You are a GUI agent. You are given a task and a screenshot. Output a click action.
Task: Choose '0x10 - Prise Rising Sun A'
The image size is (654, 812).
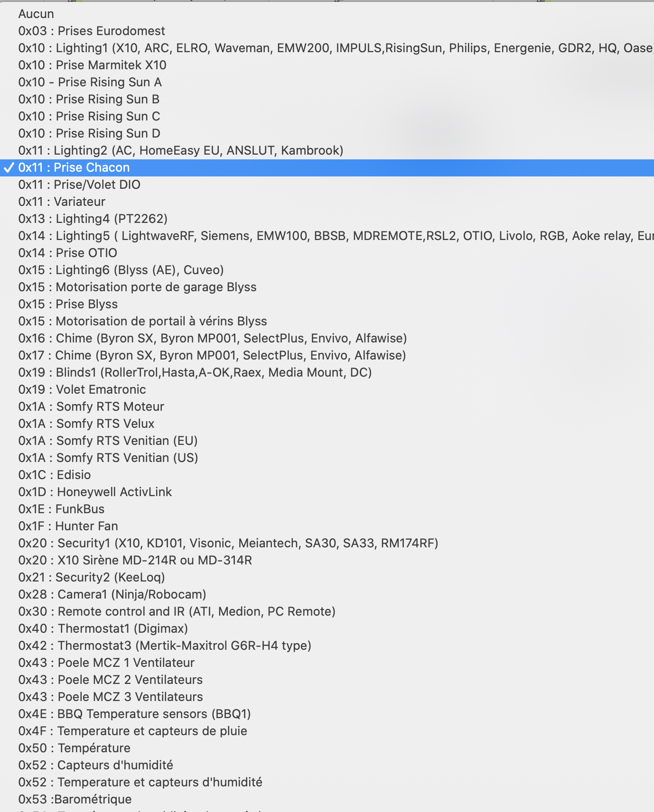(x=327, y=82)
